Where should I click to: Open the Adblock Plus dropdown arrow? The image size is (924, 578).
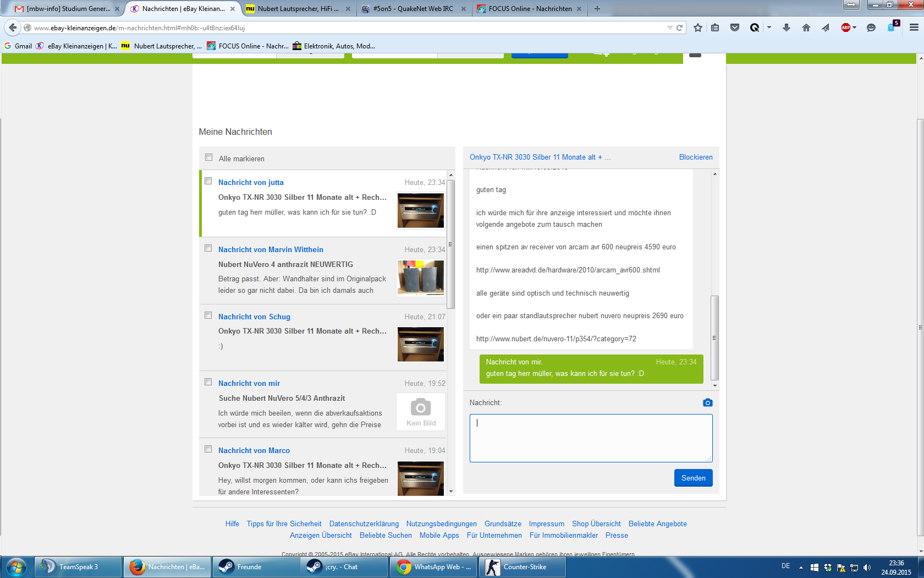(x=855, y=28)
